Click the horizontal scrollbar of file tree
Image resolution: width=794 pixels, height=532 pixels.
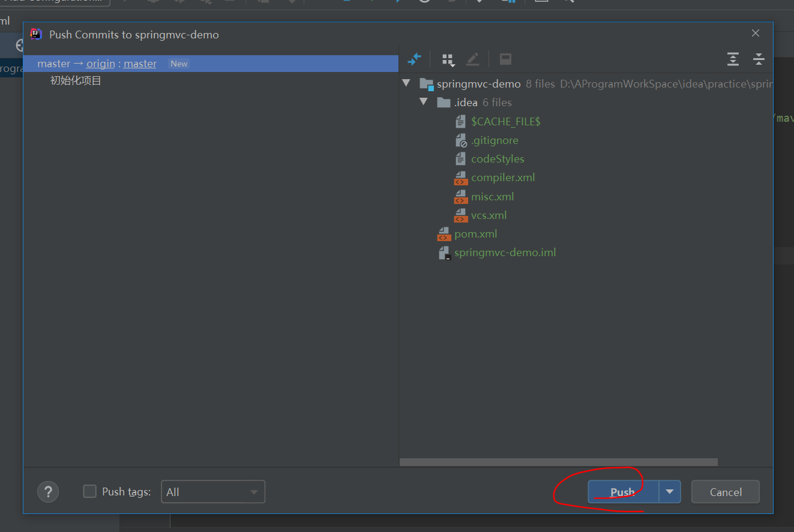click(558, 462)
